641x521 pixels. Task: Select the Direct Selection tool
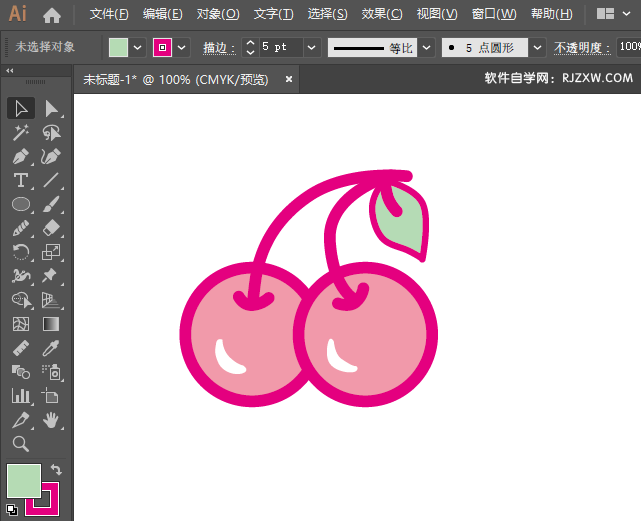click(x=51, y=108)
